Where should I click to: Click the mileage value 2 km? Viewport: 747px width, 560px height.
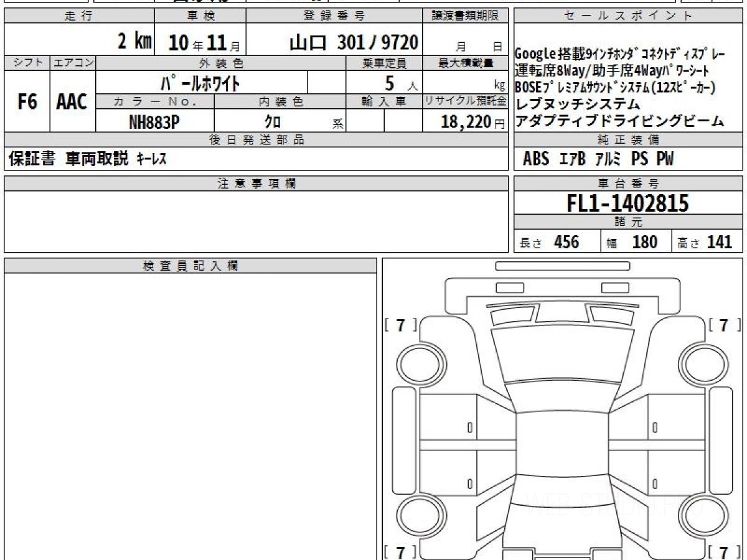(134, 42)
